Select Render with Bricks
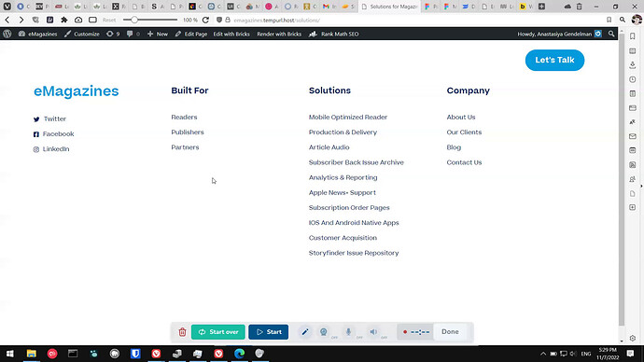Viewport: 644px width, 362px height. click(279, 35)
